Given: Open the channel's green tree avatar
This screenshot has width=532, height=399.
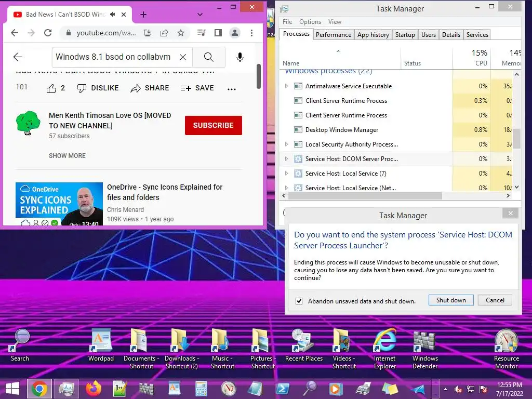Looking at the screenshot, I should pyautogui.click(x=28, y=123).
